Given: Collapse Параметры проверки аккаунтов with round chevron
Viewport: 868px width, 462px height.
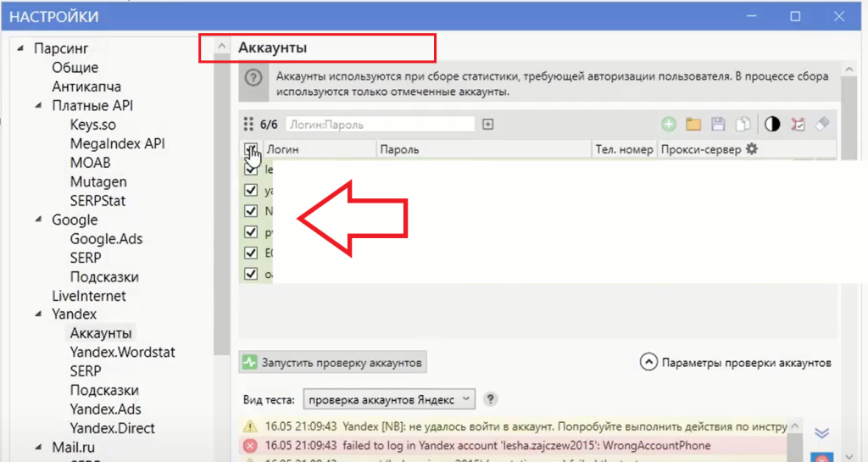Looking at the screenshot, I should click(648, 363).
